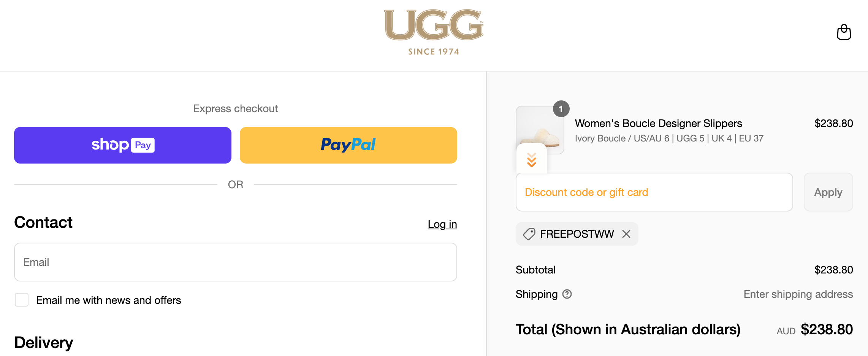Remove the FREEPOSTWW discount code
868x356 pixels.
(626, 234)
